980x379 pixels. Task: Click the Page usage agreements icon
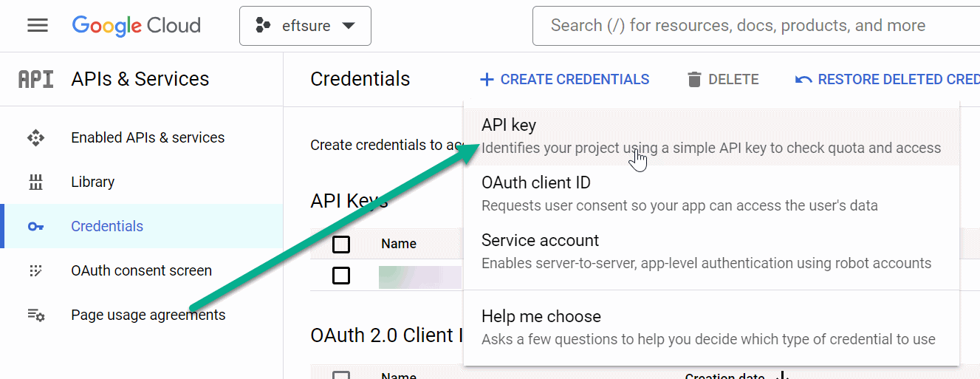click(35, 315)
